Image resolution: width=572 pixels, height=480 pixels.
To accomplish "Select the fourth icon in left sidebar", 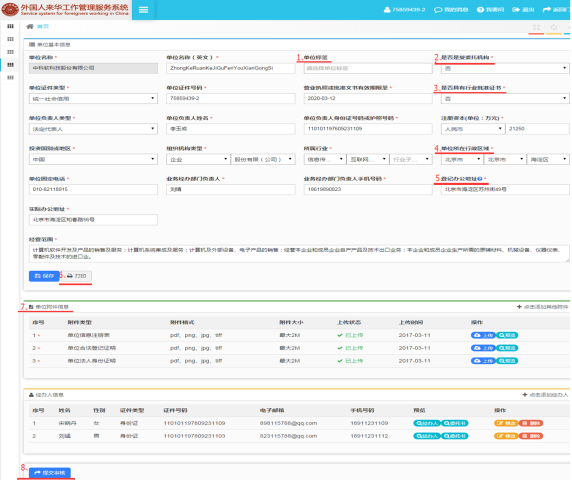I will point(10,65).
